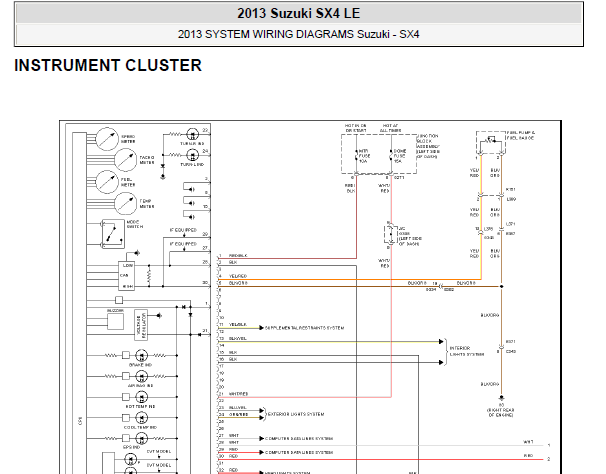Image resolution: width=606 pixels, height=474 pixels.
Task: Click the "MTR FUSE 10A" label
Action: [x=364, y=156]
